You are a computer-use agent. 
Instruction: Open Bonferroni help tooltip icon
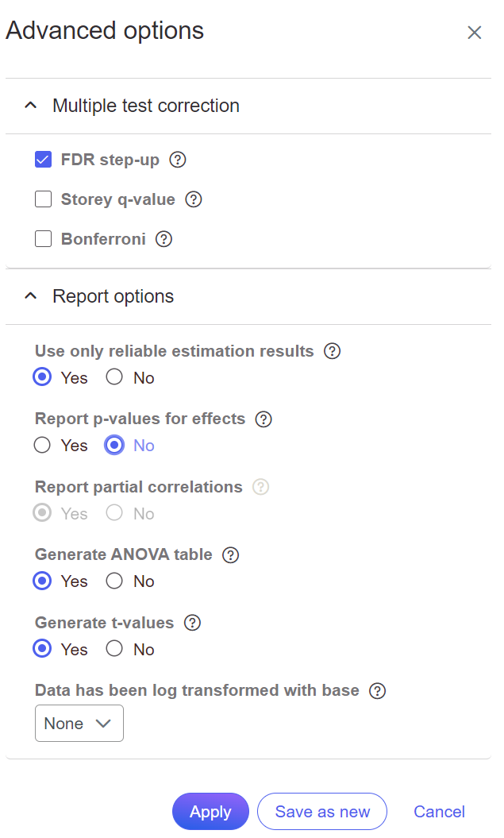[x=164, y=239]
